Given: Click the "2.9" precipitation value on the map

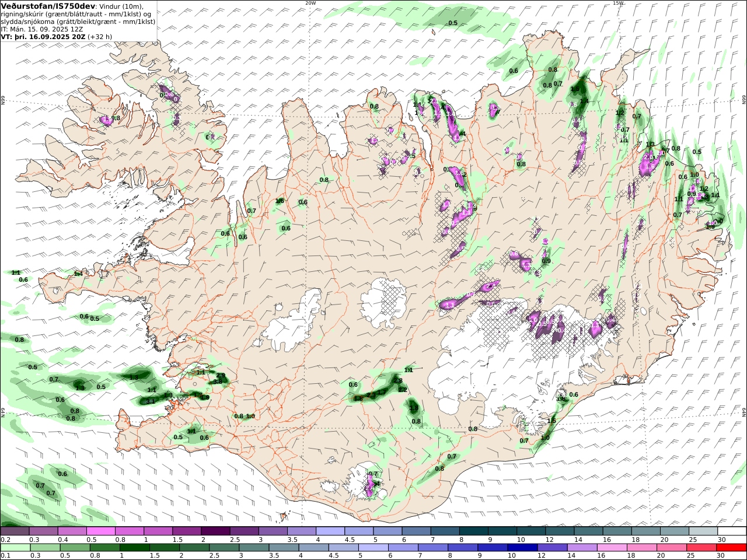Looking at the screenshot, I should pos(221,376).
